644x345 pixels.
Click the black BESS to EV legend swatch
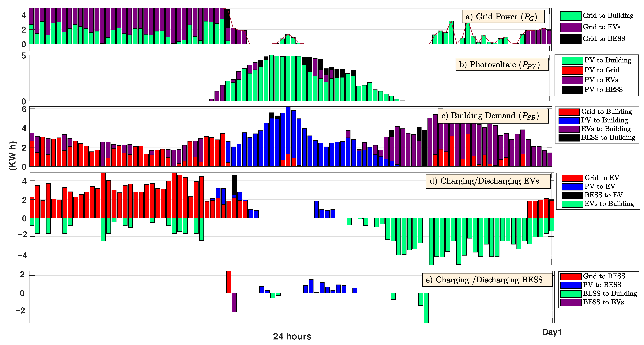[x=572, y=195]
